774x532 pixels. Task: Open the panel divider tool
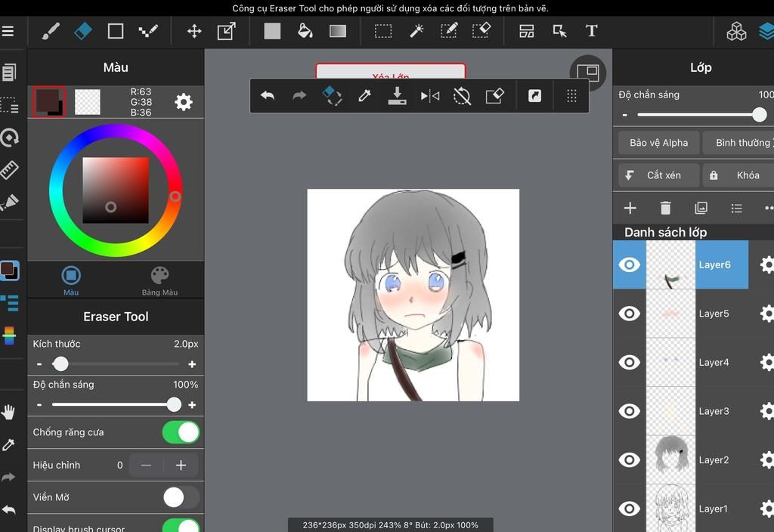pos(527,31)
